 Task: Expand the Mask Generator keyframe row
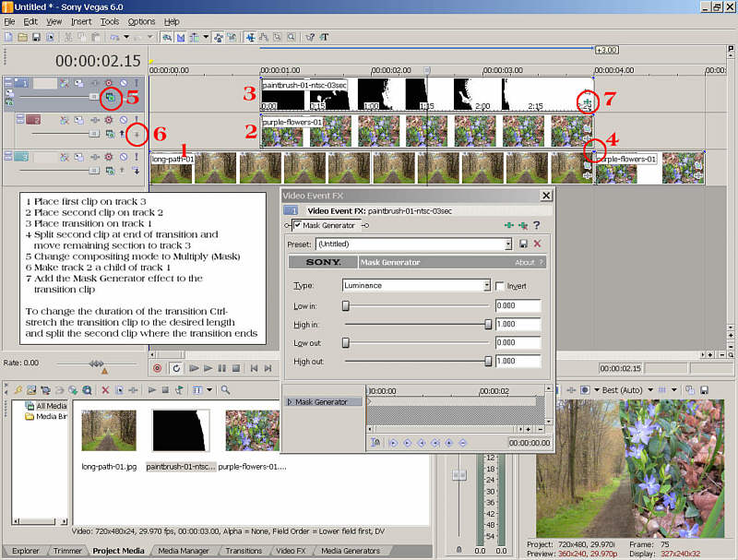click(x=290, y=402)
